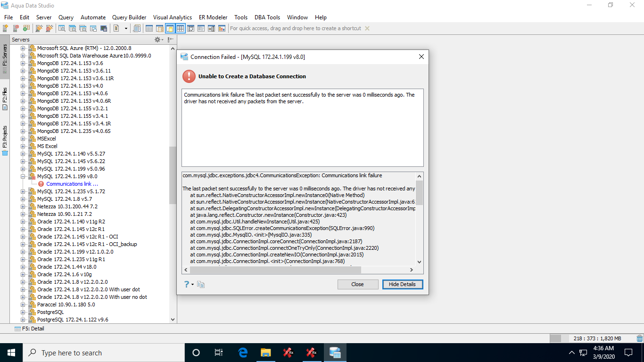Open the Windows Start menu
This screenshot has height=362, width=644.
click(11, 353)
